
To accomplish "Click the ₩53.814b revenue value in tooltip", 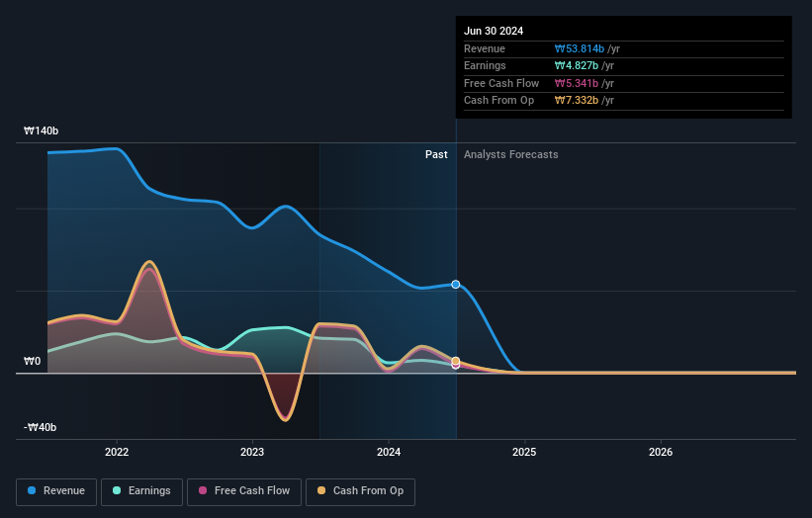I will 580,48.
